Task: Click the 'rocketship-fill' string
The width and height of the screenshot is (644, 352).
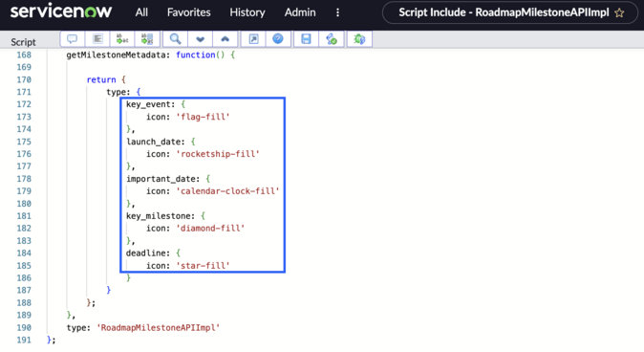Action: (x=218, y=154)
